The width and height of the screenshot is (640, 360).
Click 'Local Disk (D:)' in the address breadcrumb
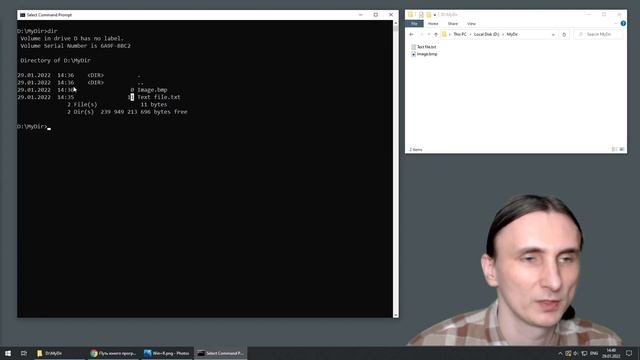pyautogui.click(x=486, y=34)
